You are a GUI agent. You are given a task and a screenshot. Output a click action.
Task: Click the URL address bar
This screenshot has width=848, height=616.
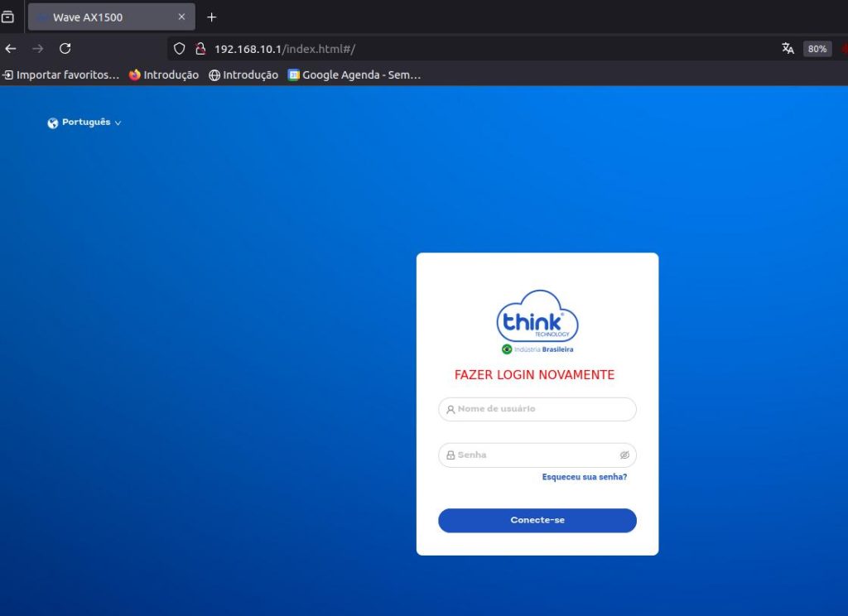click(470, 49)
